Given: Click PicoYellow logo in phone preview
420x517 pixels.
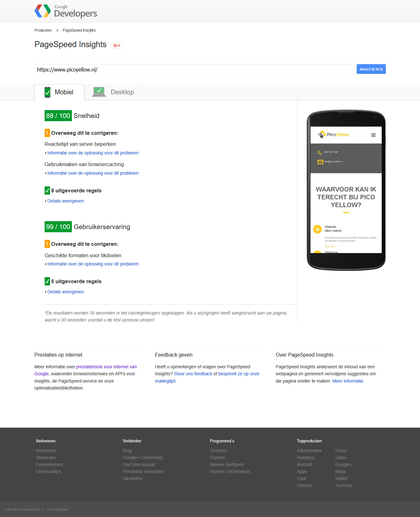Looking at the screenshot, I should click(334, 134).
